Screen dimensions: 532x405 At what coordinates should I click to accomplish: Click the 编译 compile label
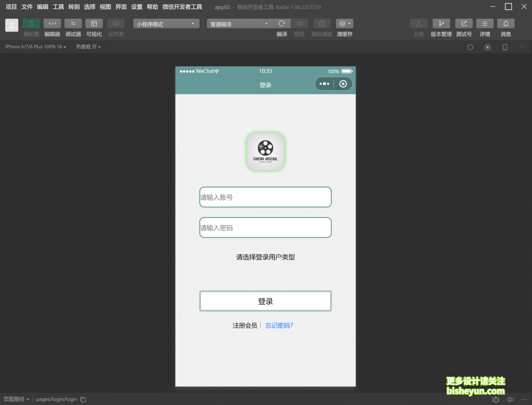(282, 34)
